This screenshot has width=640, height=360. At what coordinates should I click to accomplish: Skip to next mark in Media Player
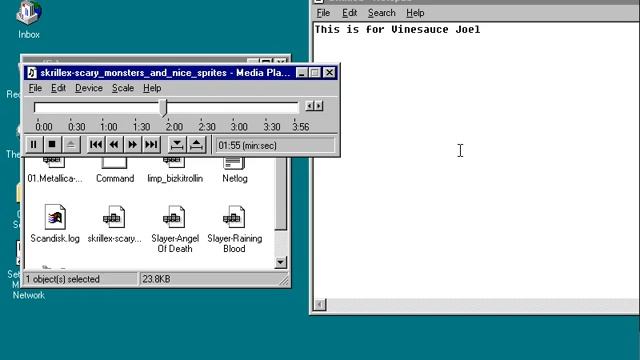pyautogui.click(x=151, y=144)
